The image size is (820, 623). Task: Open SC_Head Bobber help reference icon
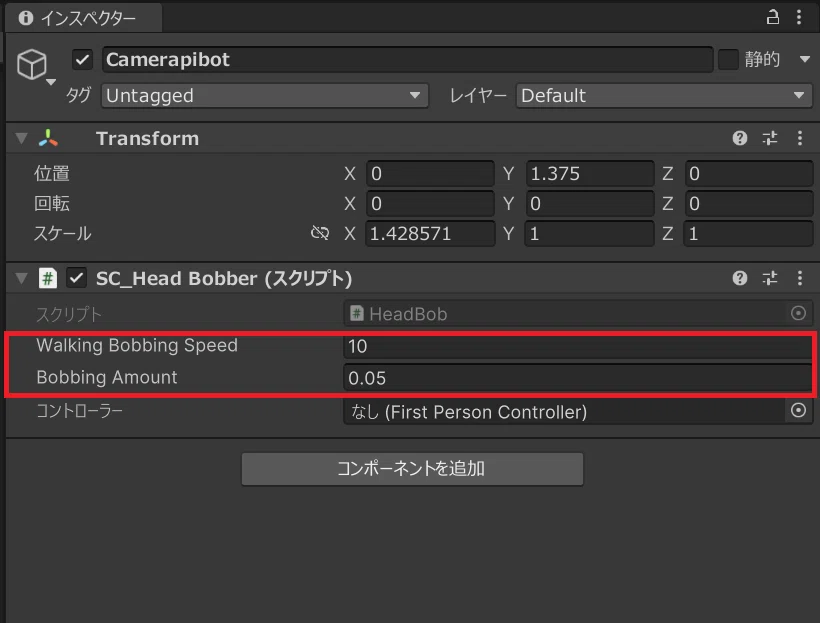739,278
